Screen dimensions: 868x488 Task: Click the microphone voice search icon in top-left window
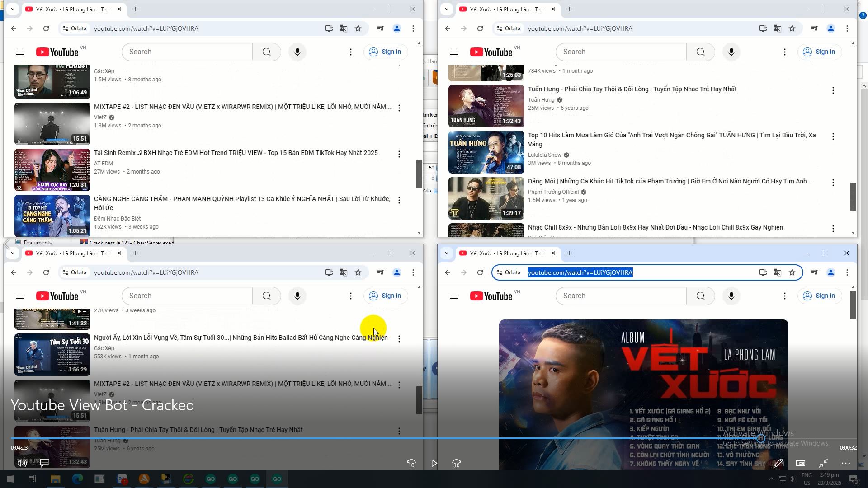coord(297,52)
